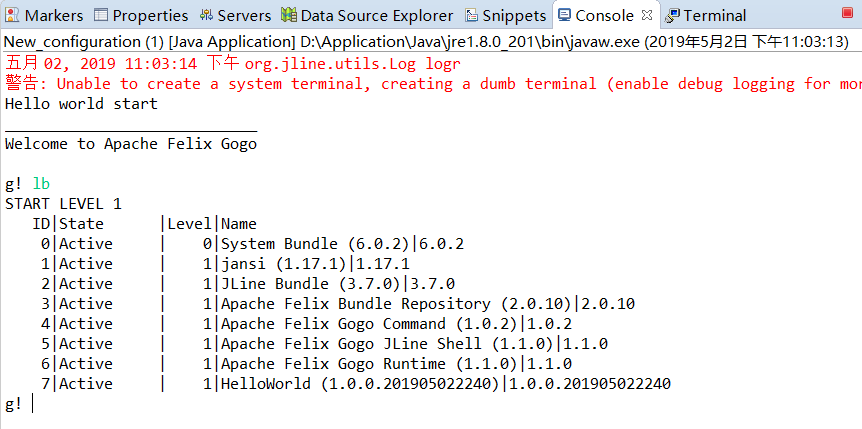Switch to the Markers tab

click(x=44, y=15)
